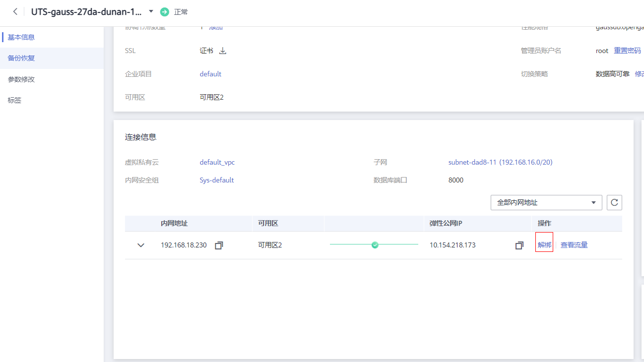
Task: Click the 重置密码 link
Action: pos(627,51)
